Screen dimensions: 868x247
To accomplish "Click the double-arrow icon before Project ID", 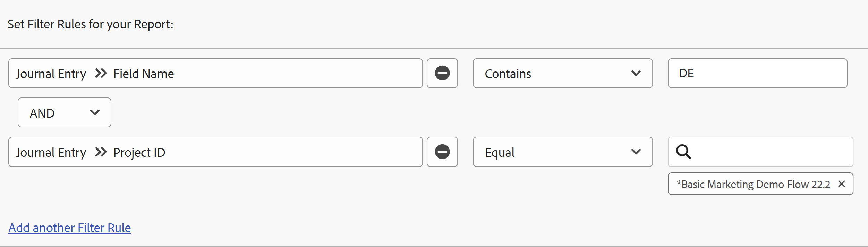I will point(101,152).
